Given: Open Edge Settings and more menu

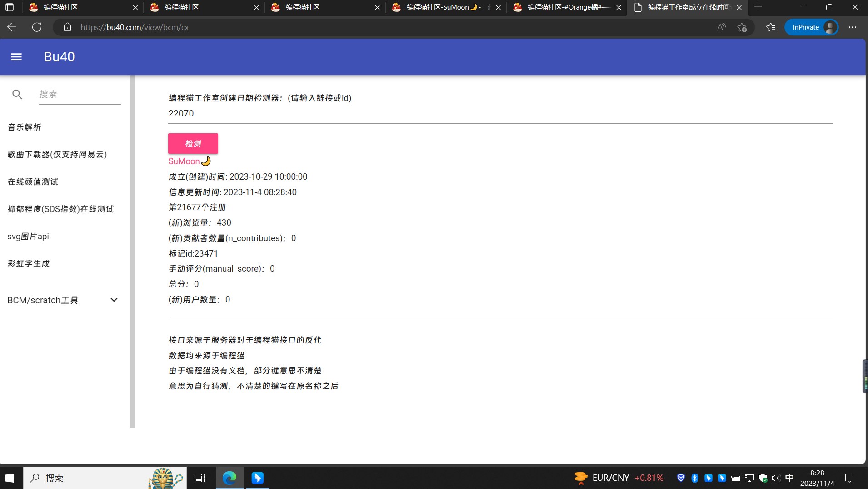Looking at the screenshot, I should (x=853, y=27).
